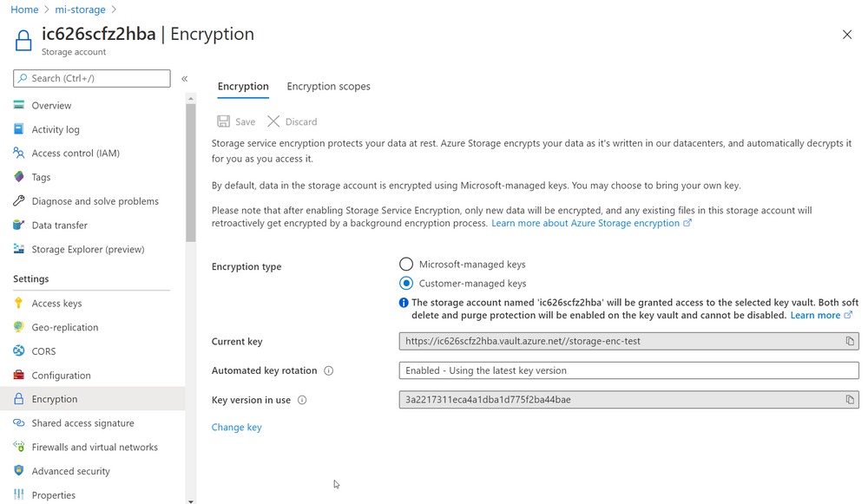
Task: Select Overview in the sidebar
Action: tap(52, 105)
